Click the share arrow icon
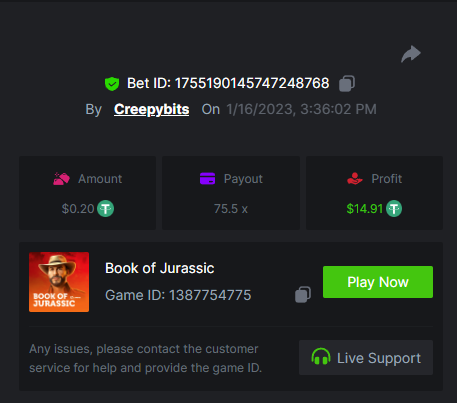 click(x=411, y=54)
